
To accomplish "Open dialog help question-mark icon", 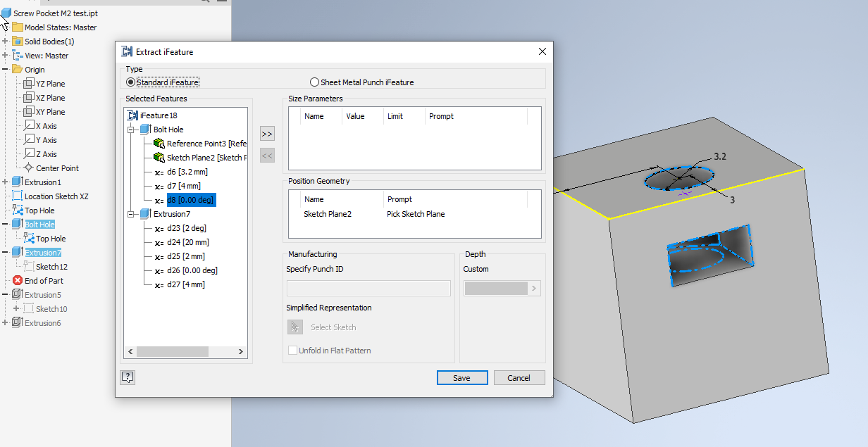I will (128, 377).
